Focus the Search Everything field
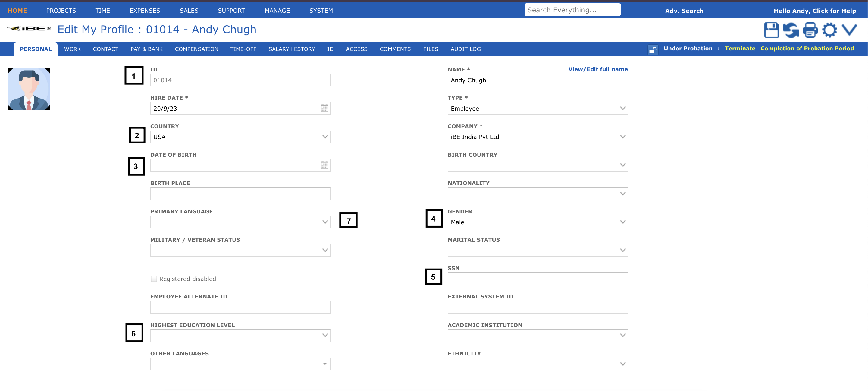This screenshot has width=868, height=391. pyautogui.click(x=572, y=10)
